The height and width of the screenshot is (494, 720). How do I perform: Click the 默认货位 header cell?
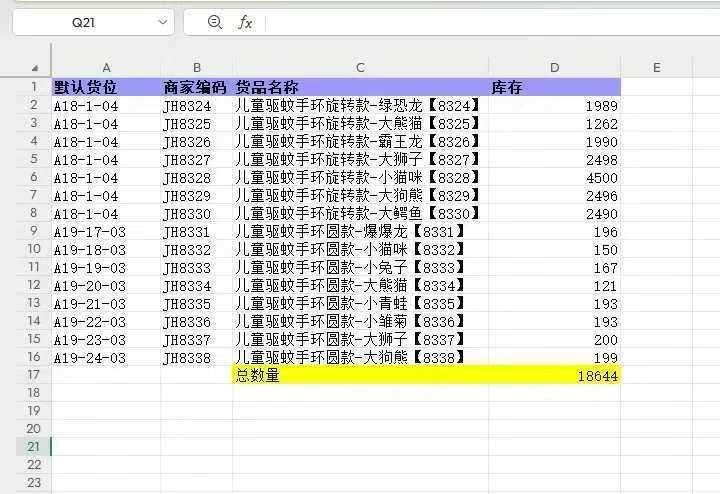tap(106, 87)
